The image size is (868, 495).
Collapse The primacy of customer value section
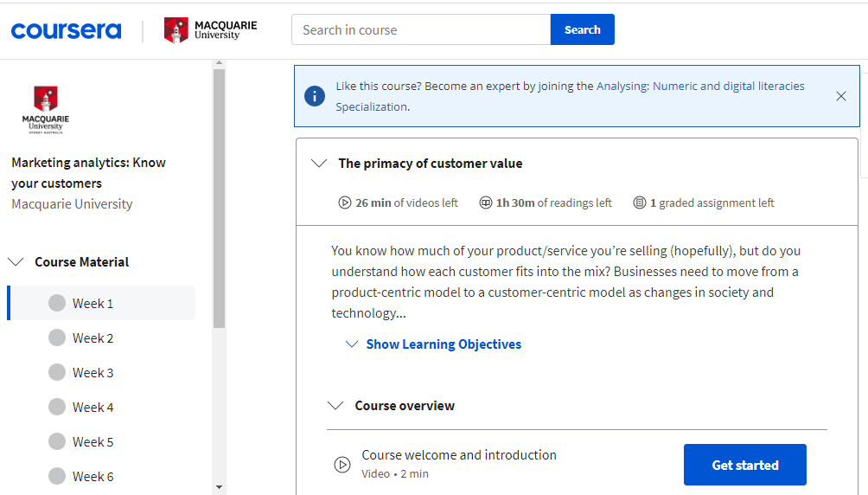[x=319, y=163]
